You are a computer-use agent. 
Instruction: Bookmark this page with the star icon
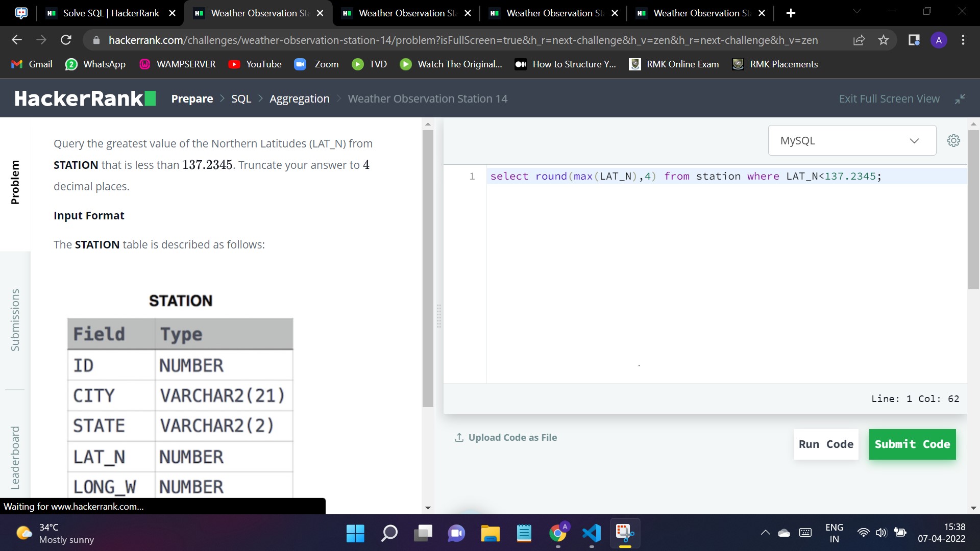[x=884, y=40]
